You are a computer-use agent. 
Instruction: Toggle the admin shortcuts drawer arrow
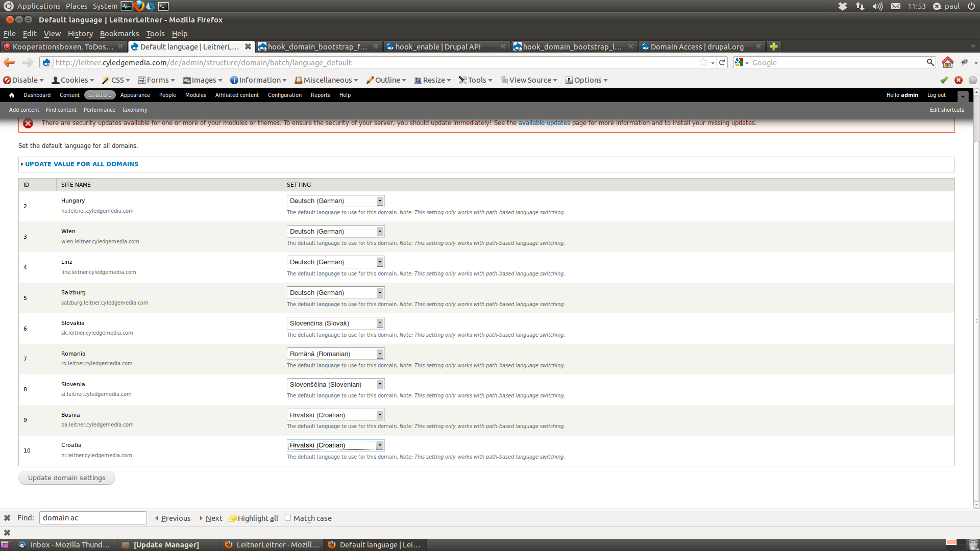[963, 95]
